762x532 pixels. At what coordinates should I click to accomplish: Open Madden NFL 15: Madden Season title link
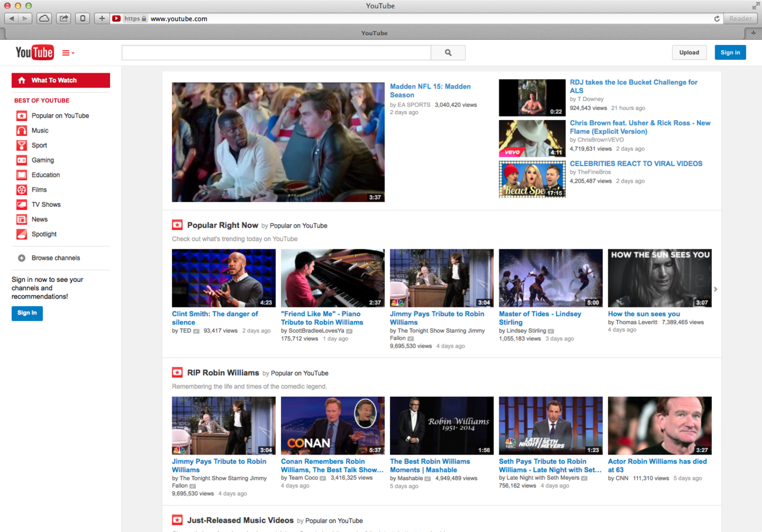(430, 90)
